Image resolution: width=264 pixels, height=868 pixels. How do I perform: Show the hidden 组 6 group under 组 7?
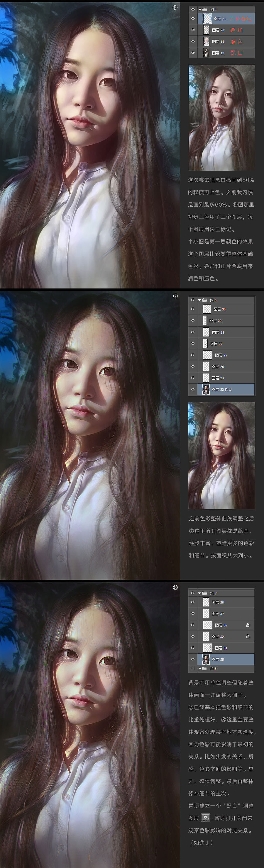pyautogui.click(x=193, y=668)
